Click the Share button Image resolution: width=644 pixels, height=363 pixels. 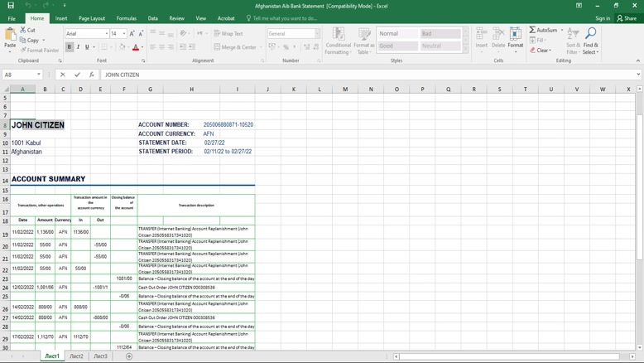[627, 18]
